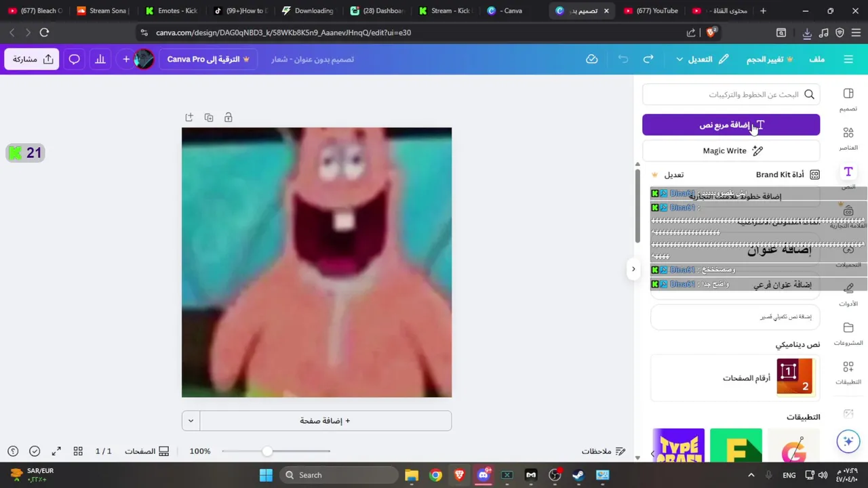The height and width of the screenshot is (488, 868).
Task: Expand the dropdown beside Add page button
Action: (191, 421)
